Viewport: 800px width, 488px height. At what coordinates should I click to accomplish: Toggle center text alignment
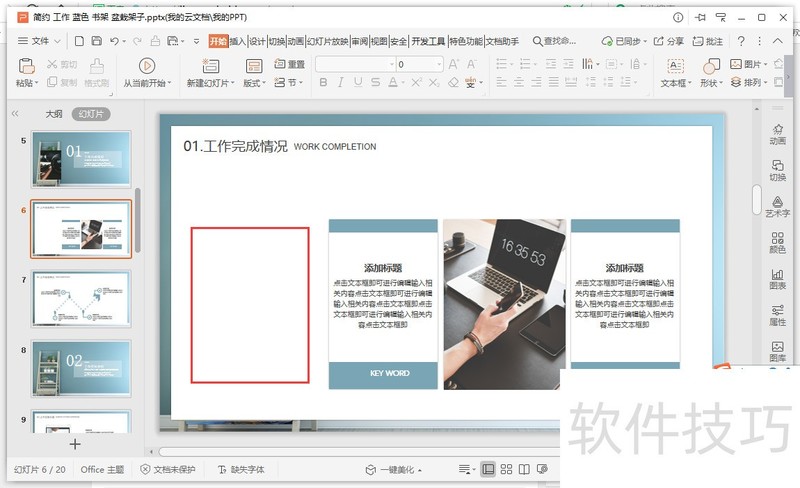(519, 82)
